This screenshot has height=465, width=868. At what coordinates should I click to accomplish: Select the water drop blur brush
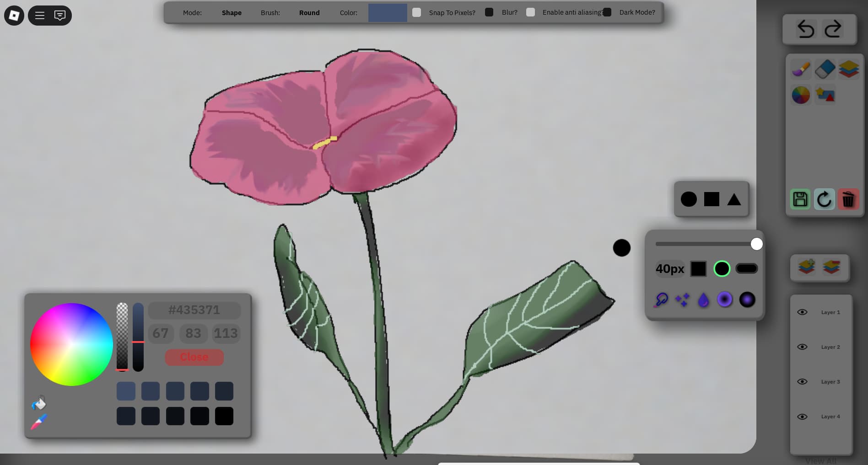pos(703,299)
